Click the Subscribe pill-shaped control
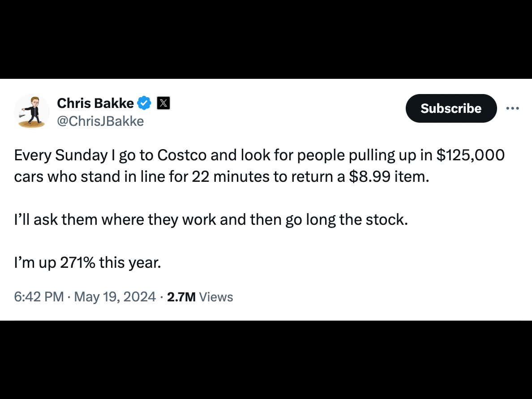532x399 pixels. tap(451, 108)
